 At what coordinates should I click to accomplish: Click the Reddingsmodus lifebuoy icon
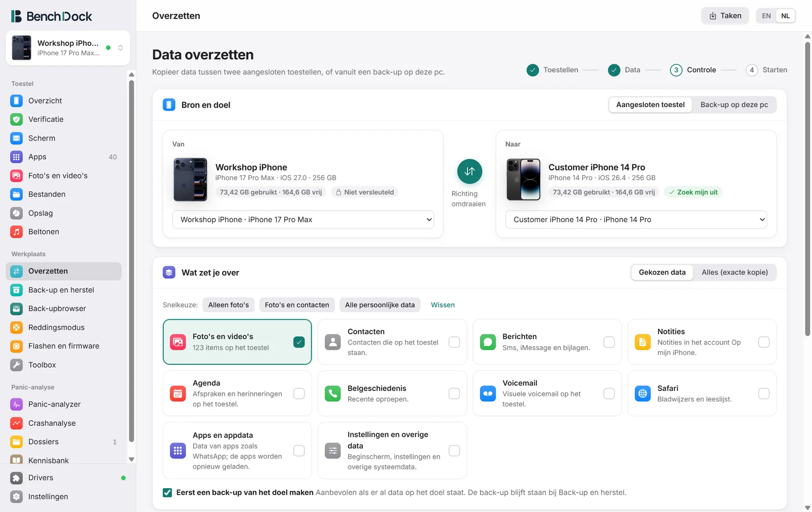17,327
